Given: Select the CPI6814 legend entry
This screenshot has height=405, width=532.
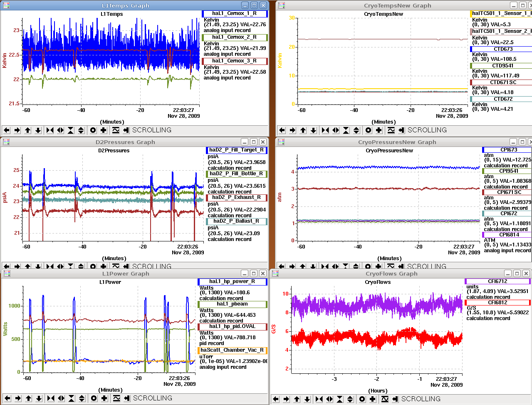Looking at the screenshot, I should click(x=507, y=235).
